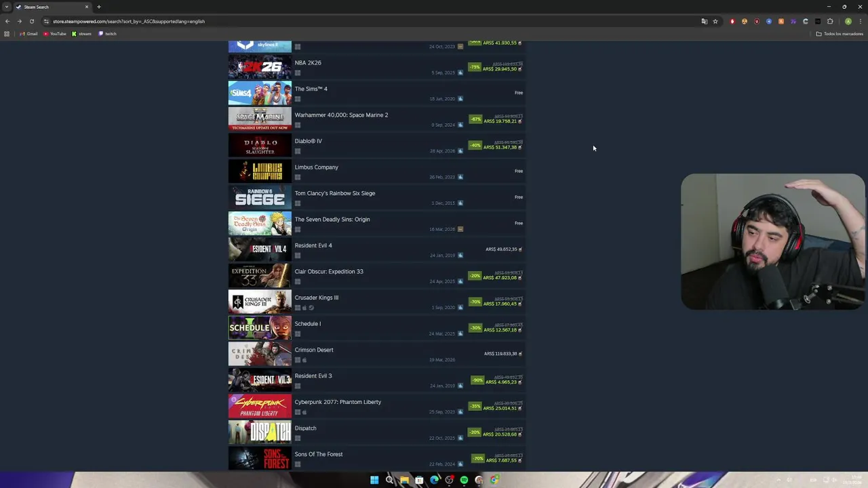The width and height of the screenshot is (868, 488).
Task: Click the Resident Evil 4 price ARS$ 49.652,35
Action: pos(502,249)
